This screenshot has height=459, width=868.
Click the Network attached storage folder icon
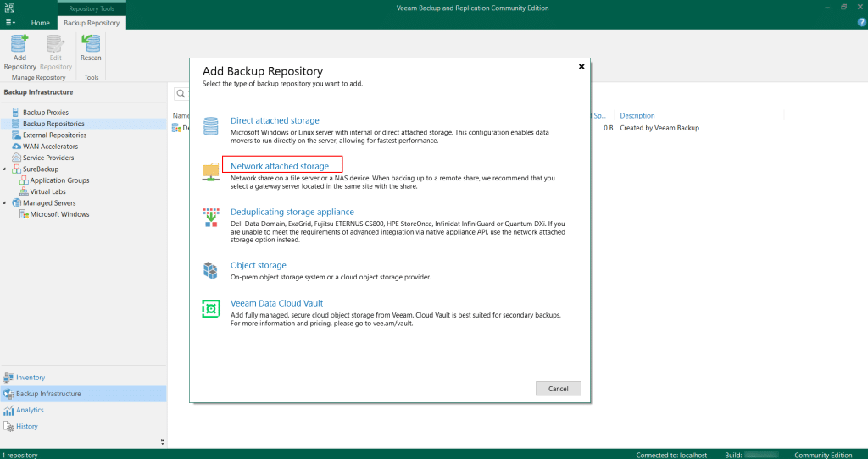coord(211,172)
